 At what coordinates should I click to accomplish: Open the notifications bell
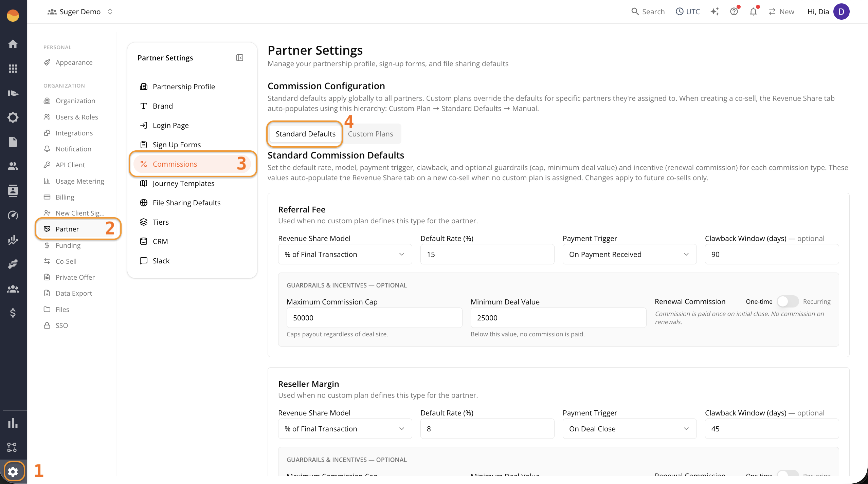(x=753, y=12)
